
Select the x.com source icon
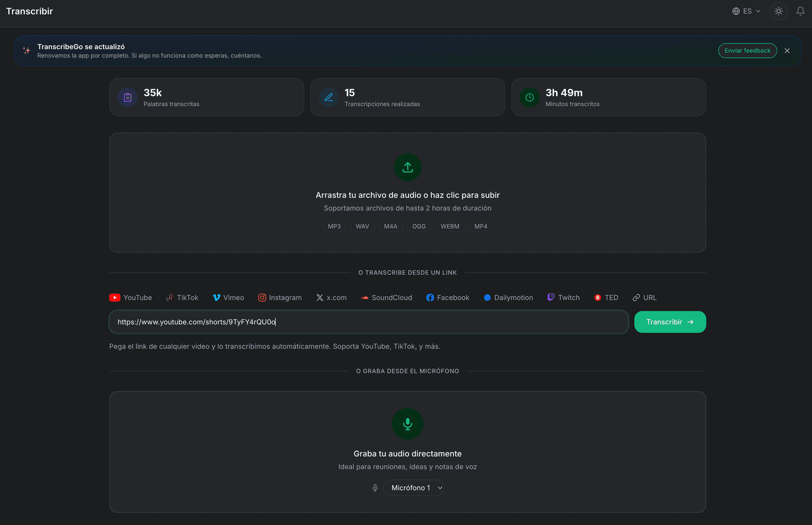tap(320, 298)
